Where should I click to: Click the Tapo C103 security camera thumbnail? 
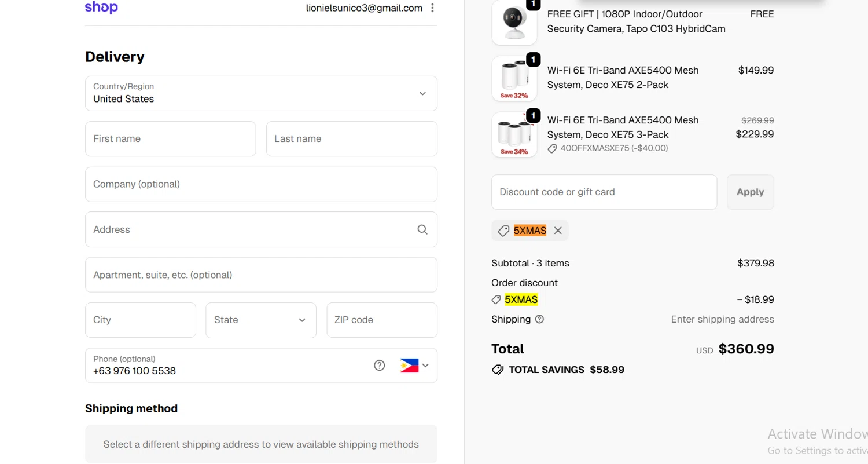point(514,22)
